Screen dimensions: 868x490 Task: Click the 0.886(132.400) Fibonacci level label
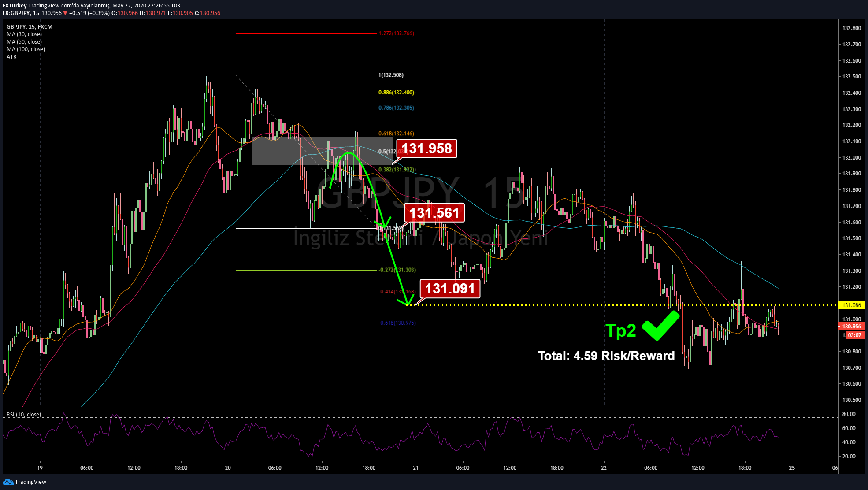pos(396,93)
